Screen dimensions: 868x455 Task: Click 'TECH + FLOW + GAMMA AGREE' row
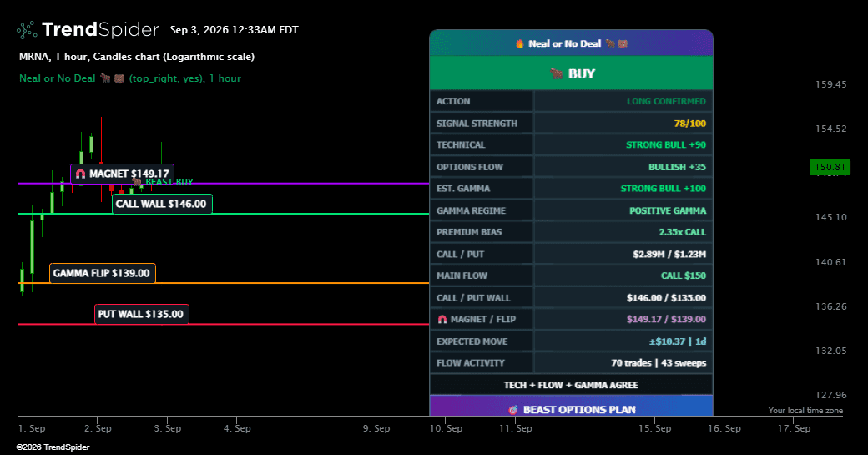pyautogui.click(x=571, y=385)
